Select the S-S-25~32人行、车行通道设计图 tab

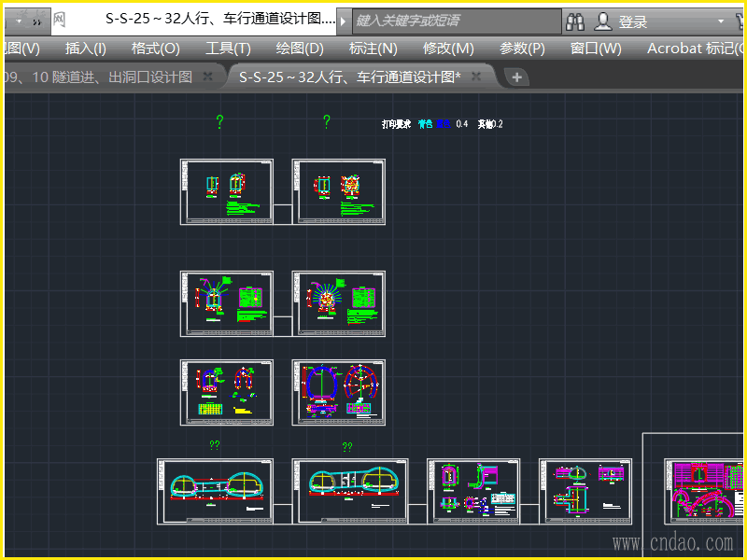coord(349,77)
